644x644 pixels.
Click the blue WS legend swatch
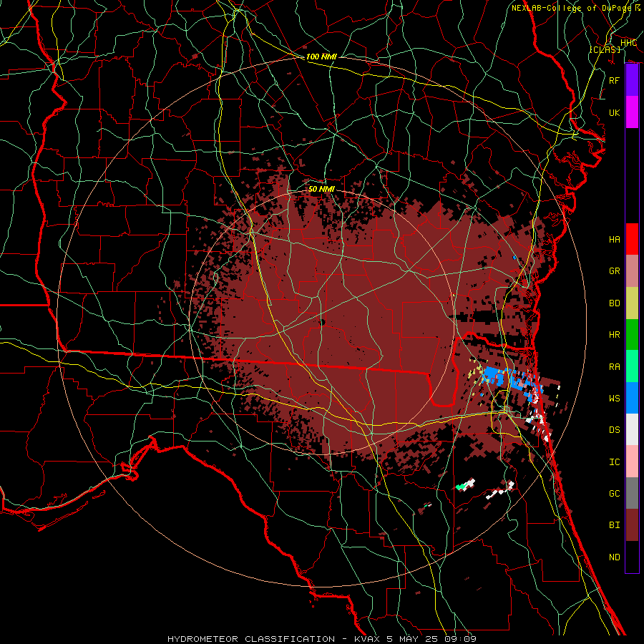pos(632,398)
